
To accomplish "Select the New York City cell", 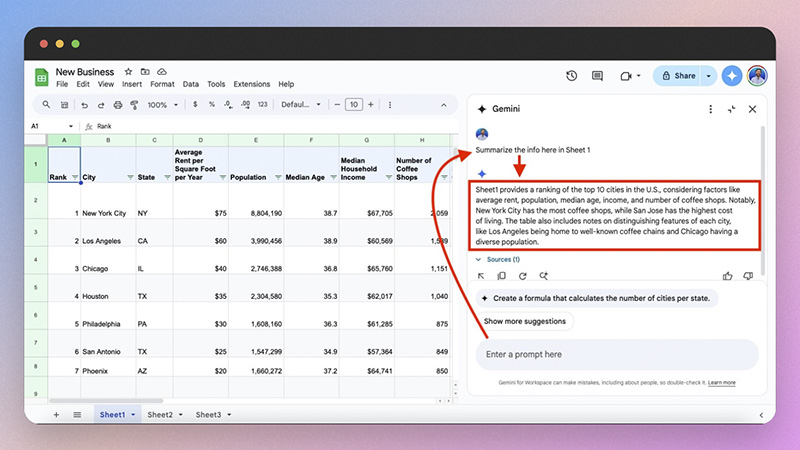I will [x=108, y=200].
